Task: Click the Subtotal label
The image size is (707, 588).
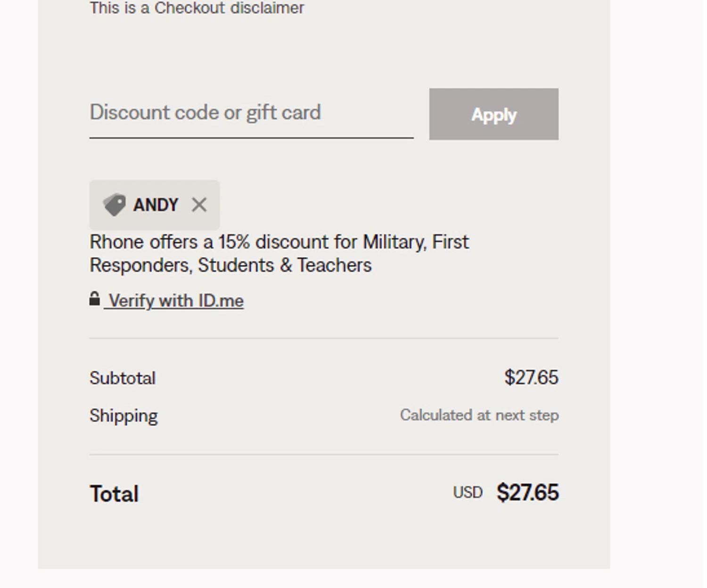Action: click(123, 378)
